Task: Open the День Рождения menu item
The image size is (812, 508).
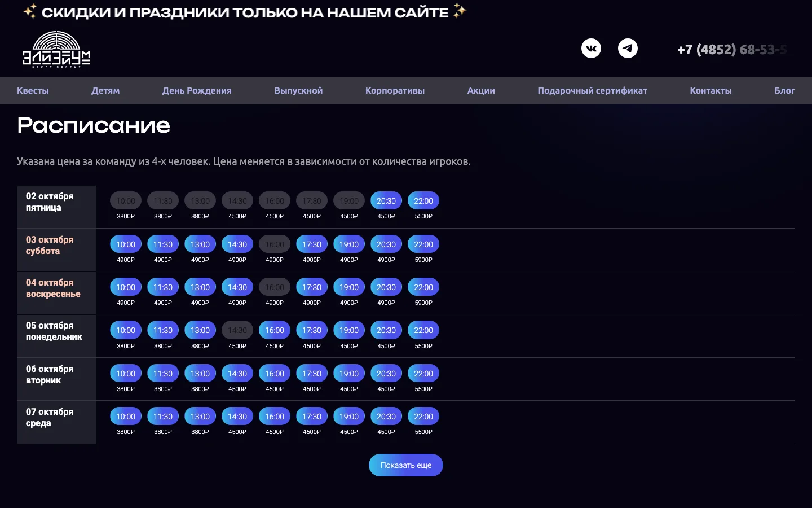Action: [x=197, y=90]
